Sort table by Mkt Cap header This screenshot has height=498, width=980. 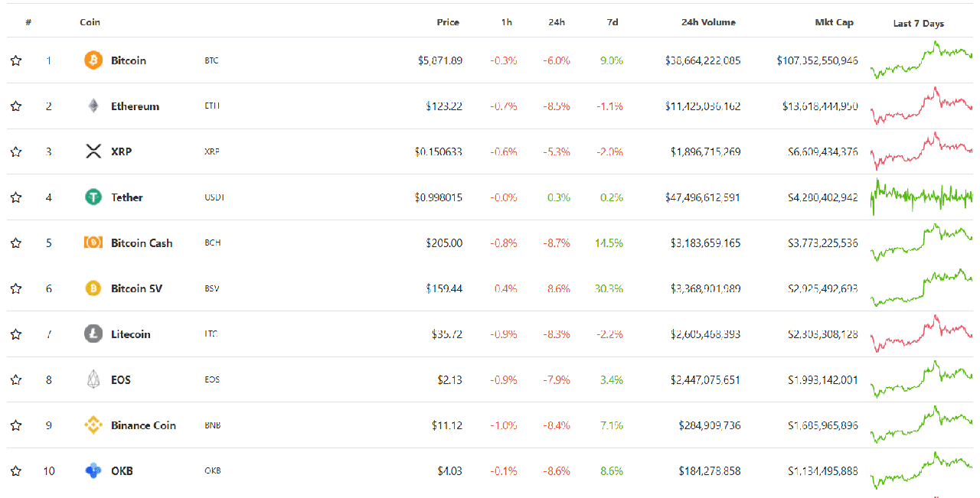(834, 22)
